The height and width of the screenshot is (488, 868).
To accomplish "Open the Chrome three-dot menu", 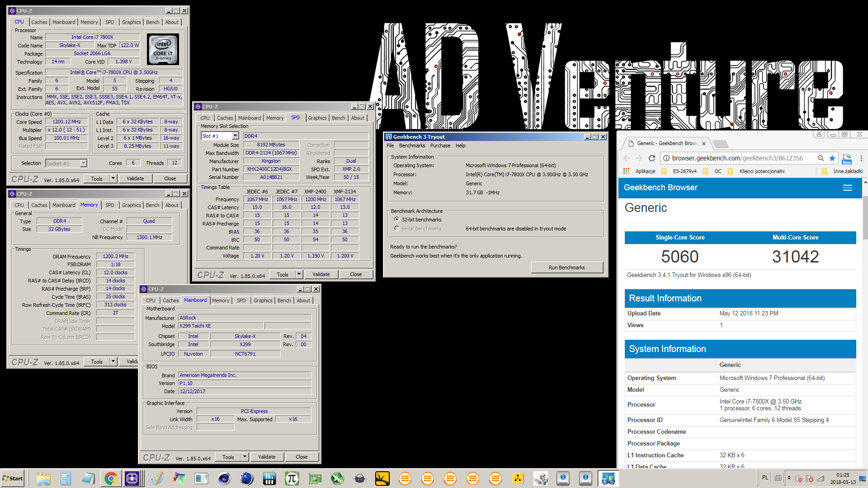I will coord(861,158).
